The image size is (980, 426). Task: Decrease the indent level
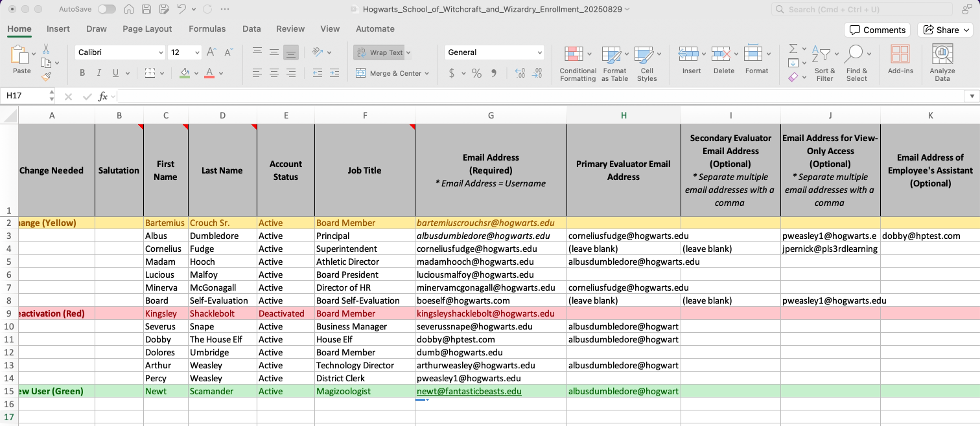pos(318,73)
